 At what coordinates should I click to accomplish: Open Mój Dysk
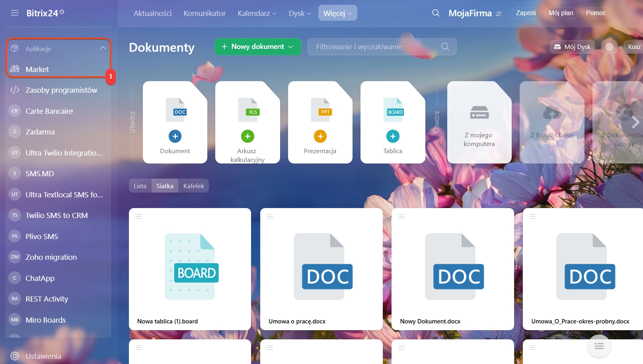[x=573, y=47]
